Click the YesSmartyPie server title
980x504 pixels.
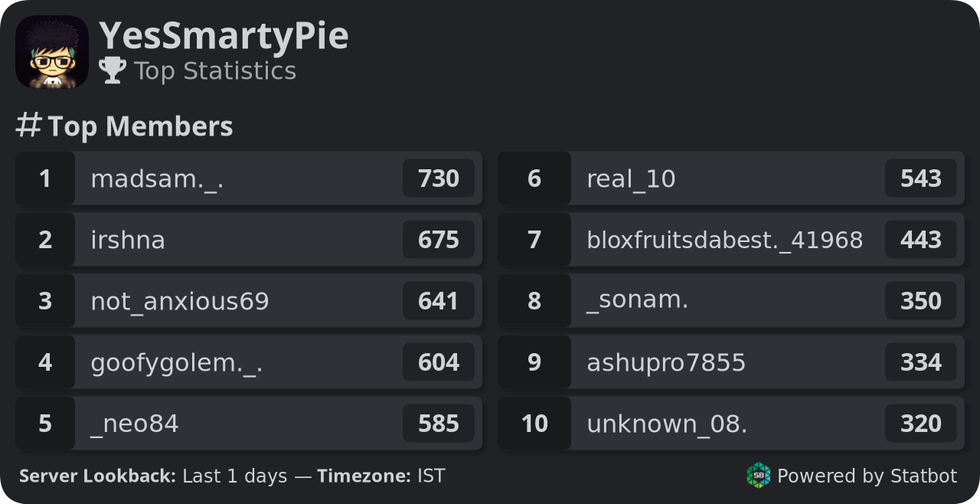pos(224,36)
